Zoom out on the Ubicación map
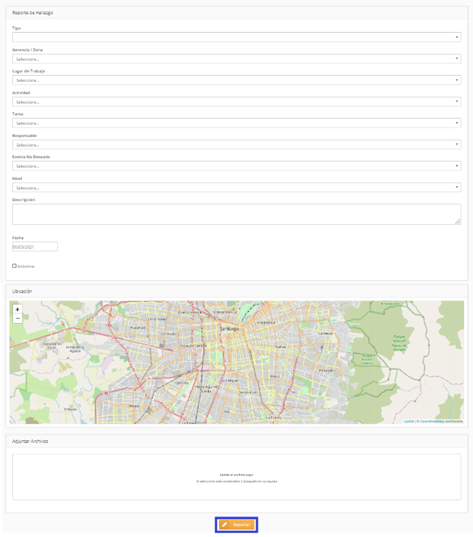This screenshot has height=537, width=473. click(17, 319)
